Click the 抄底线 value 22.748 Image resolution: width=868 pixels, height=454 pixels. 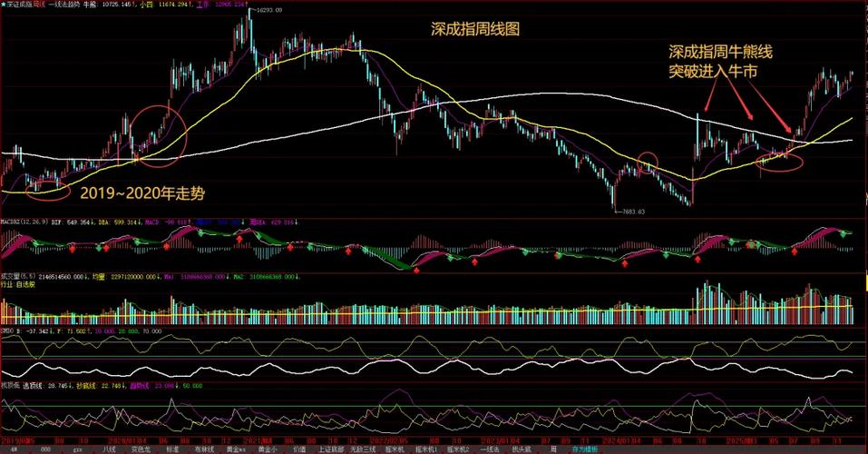point(112,385)
